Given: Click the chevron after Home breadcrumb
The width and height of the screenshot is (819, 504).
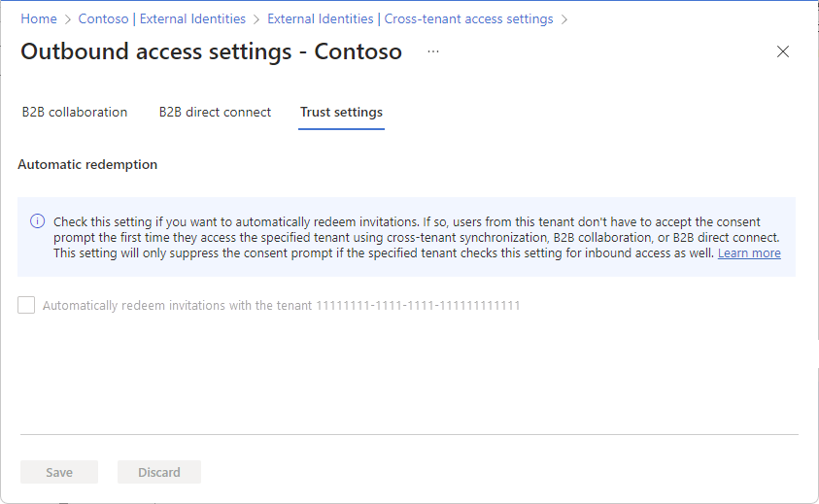Looking at the screenshot, I should coord(67,19).
